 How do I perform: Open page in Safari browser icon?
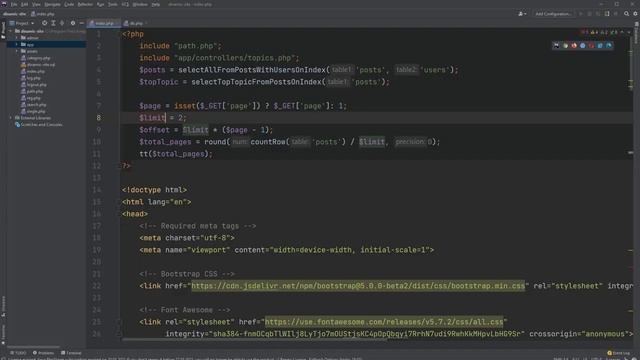(583, 46)
